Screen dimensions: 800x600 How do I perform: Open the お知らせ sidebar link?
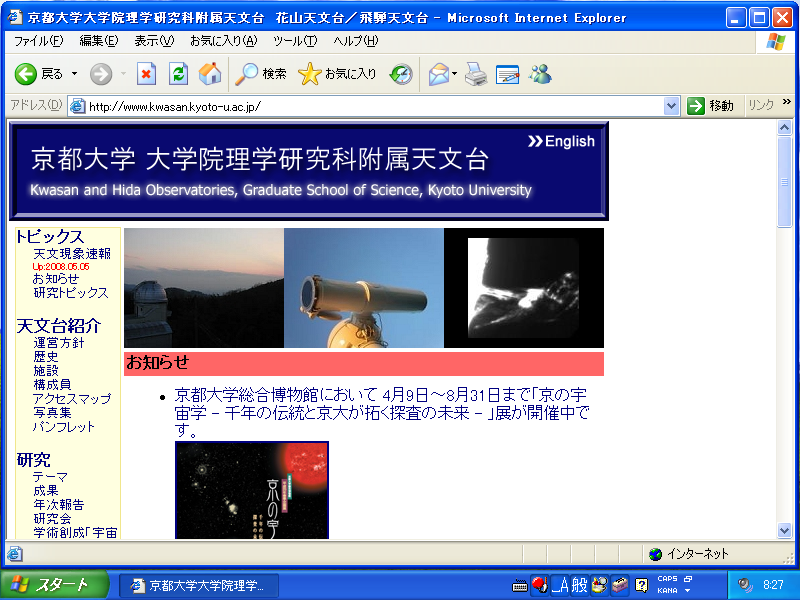point(56,279)
